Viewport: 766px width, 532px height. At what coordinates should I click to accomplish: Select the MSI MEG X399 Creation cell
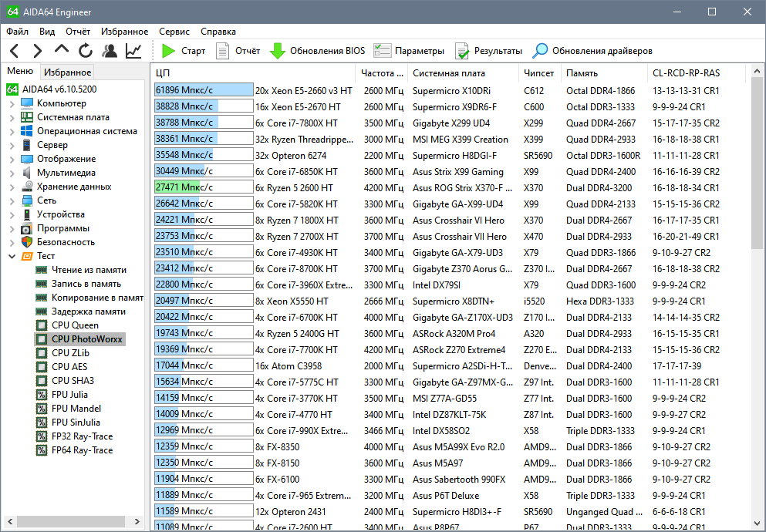461,140
